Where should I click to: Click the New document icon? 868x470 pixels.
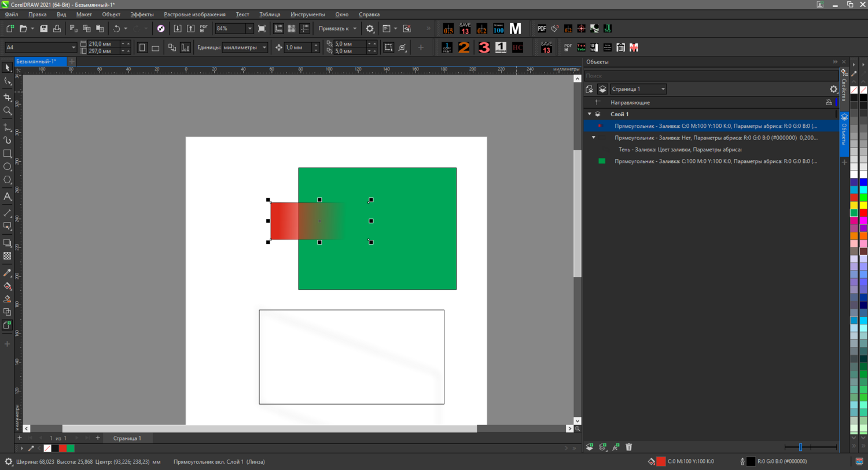coord(10,28)
